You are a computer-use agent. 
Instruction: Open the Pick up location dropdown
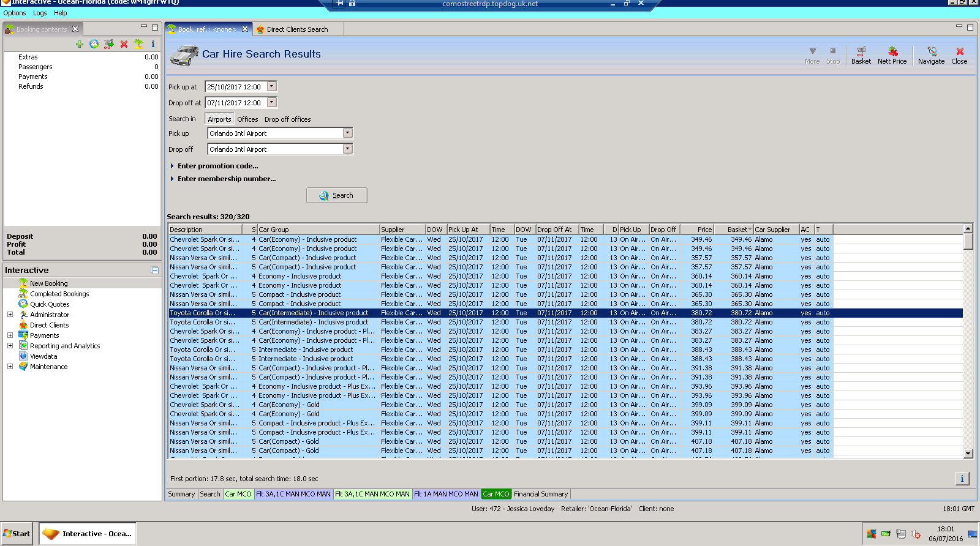coord(347,133)
